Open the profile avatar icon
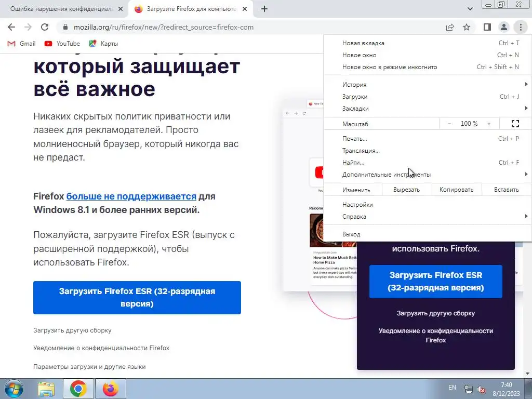Viewport: 532px width, 399px height. [x=504, y=27]
